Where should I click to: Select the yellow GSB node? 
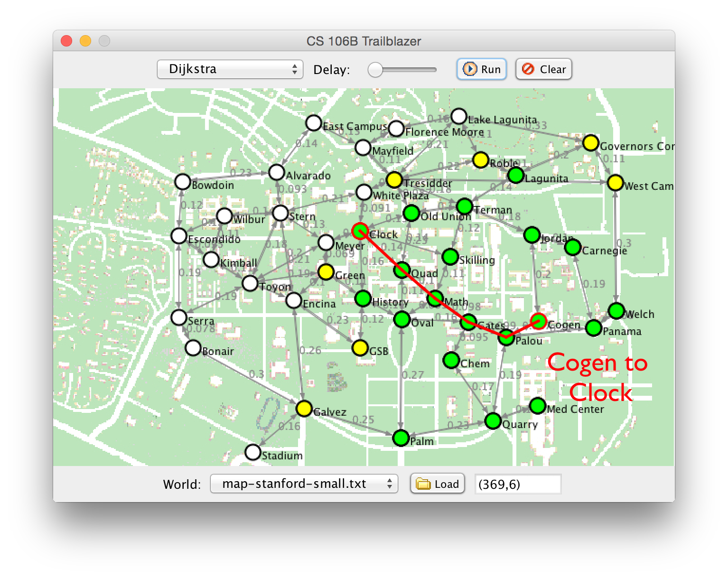[x=360, y=348]
